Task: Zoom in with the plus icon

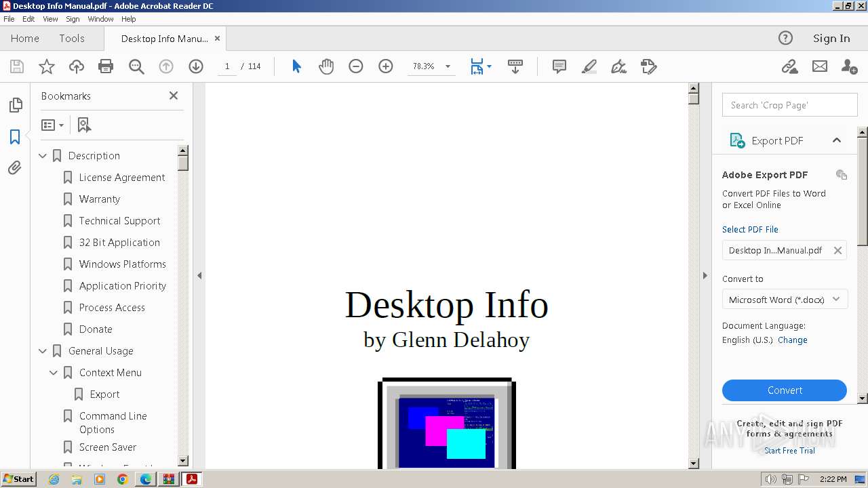Action: point(386,66)
